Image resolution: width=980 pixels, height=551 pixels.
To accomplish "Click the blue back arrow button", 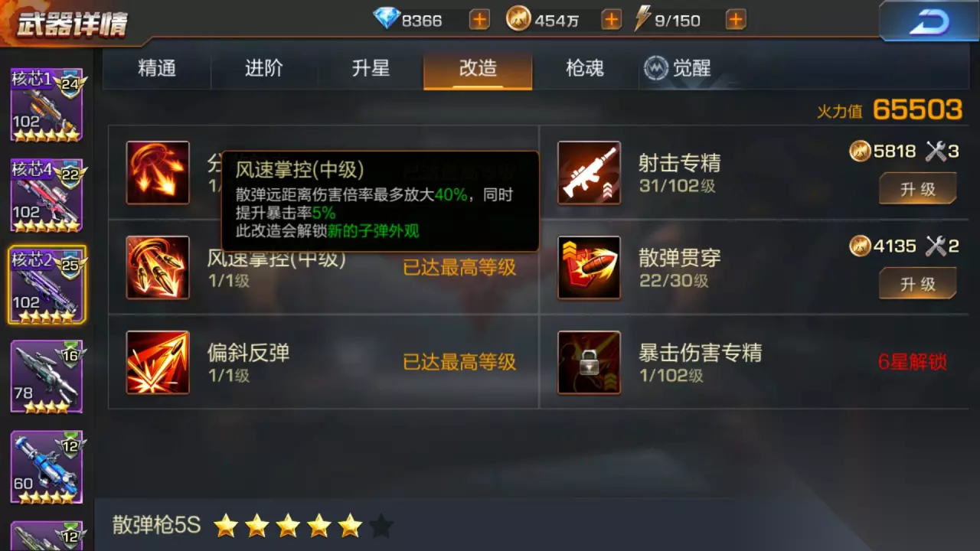I will [928, 21].
